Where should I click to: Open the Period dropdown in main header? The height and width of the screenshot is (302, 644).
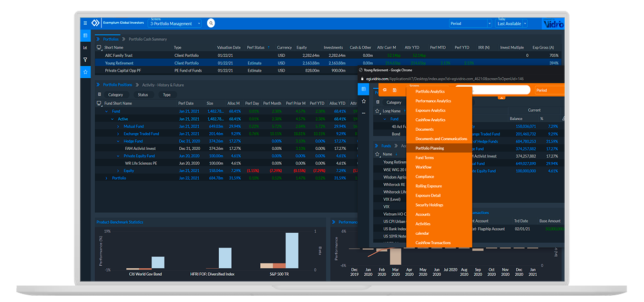[471, 23]
